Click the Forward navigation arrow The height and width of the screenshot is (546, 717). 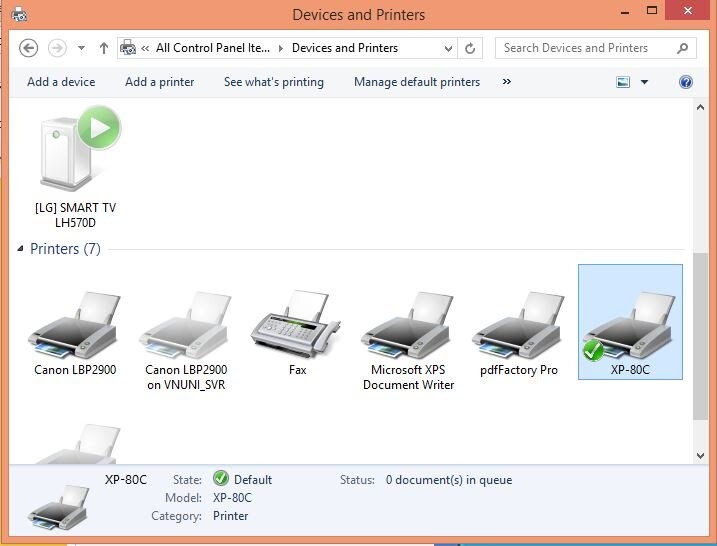pos(57,48)
